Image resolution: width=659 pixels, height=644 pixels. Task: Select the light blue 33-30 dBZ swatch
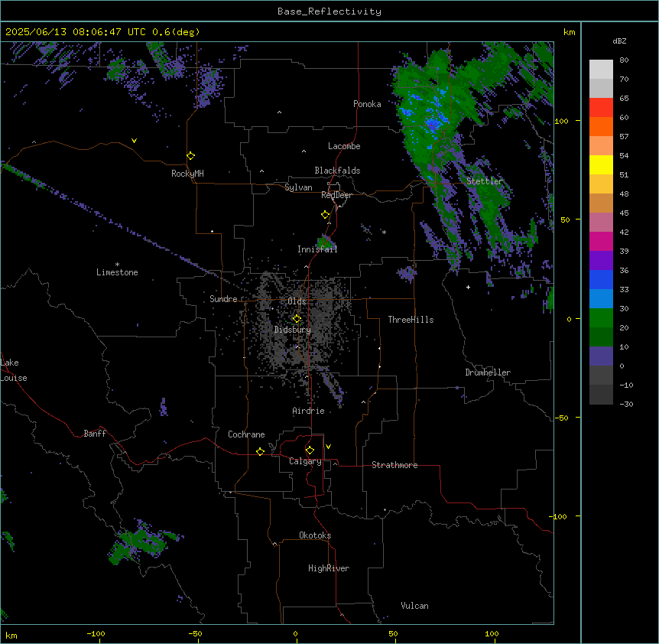(x=601, y=299)
